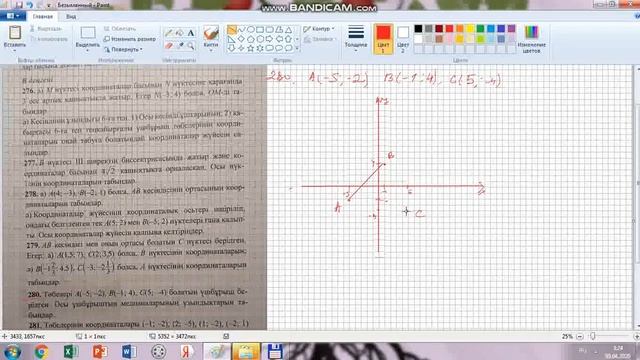Open Yandex browser from the taskbar
The image size is (640, 360).
point(187,351)
